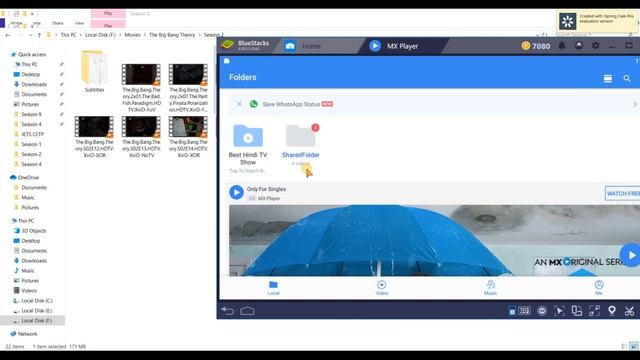
Task: Click Movies in the address breadcrumb
Action: pos(132,35)
